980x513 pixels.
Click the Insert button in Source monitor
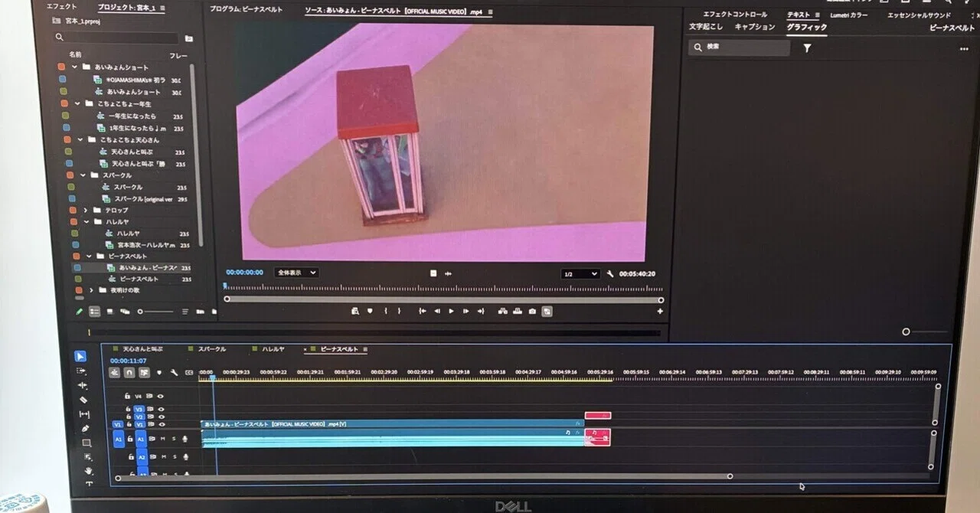503,311
